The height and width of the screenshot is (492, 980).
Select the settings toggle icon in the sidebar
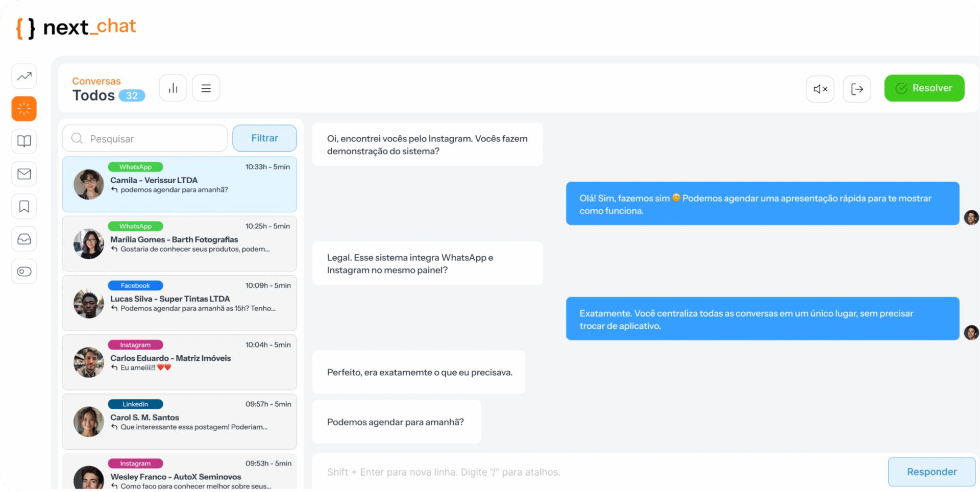[x=23, y=272]
